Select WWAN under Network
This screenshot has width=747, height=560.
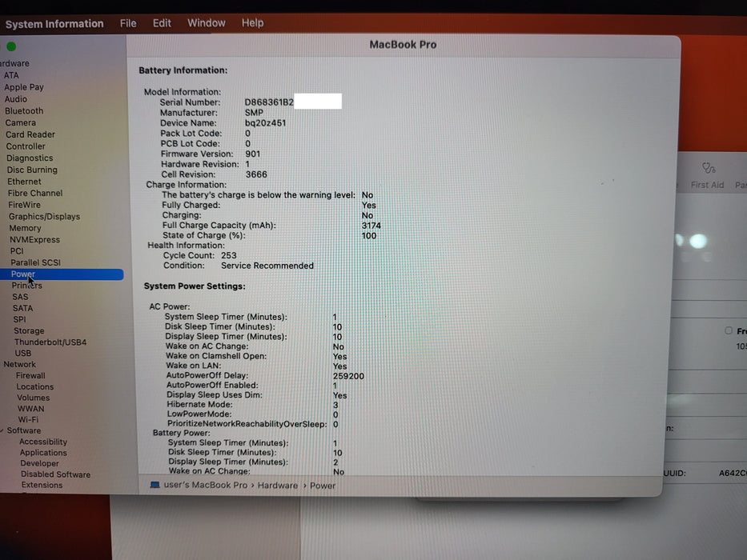pyautogui.click(x=31, y=409)
